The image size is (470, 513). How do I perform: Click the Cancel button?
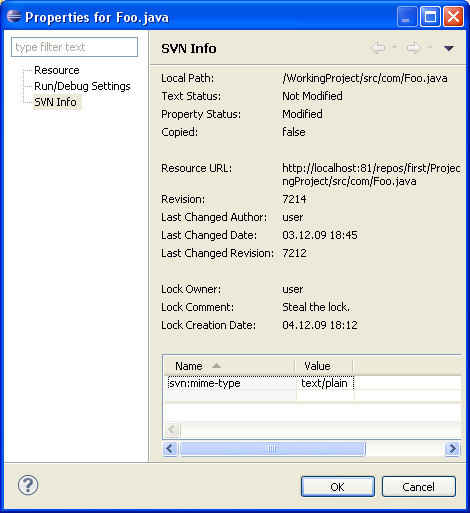[419, 487]
